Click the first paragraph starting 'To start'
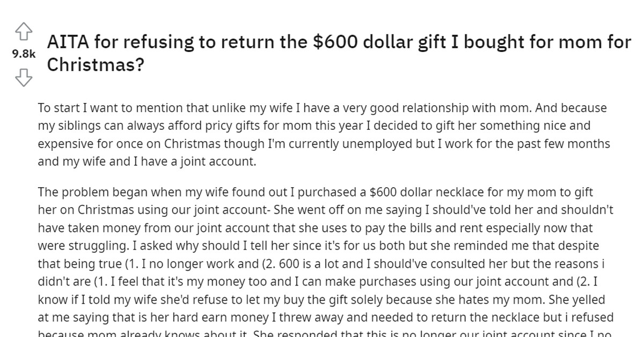The image size is (644, 337). click(x=322, y=134)
